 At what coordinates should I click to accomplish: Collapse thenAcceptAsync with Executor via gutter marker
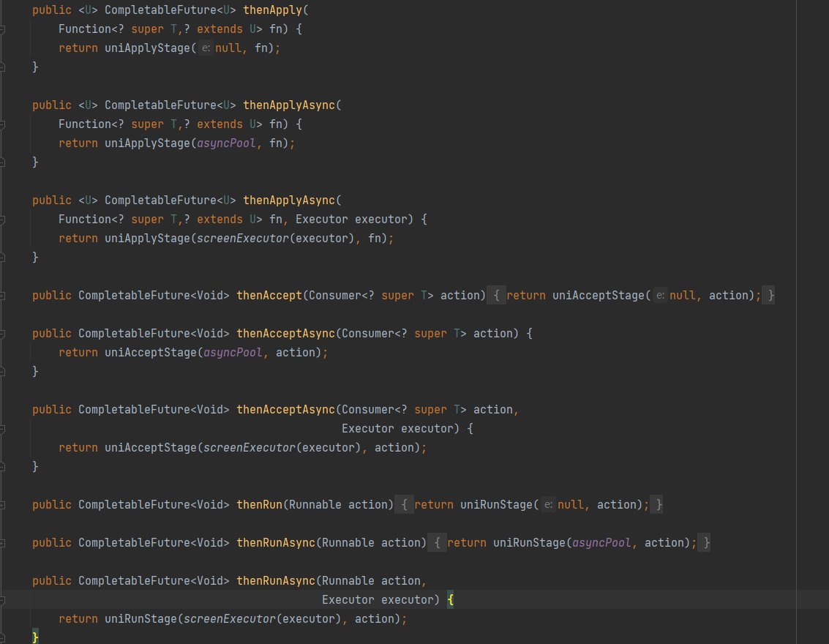pyautogui.click(x=3, y=430)
